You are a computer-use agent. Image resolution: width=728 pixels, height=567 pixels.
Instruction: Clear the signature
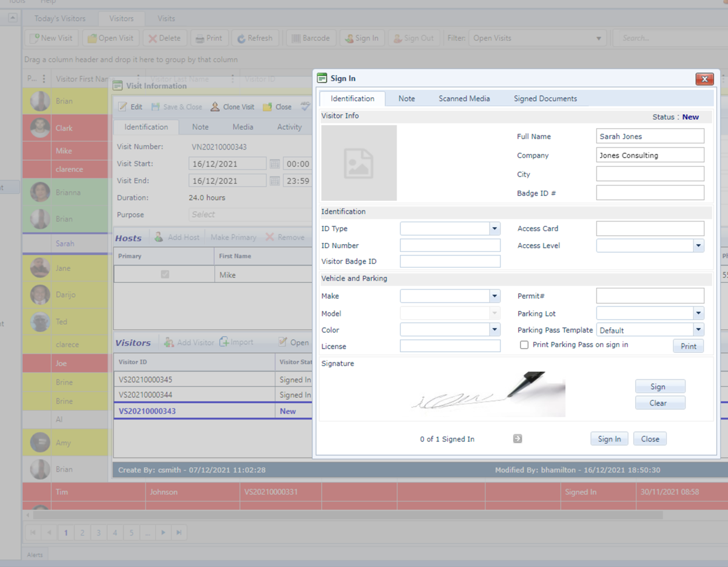660,403
